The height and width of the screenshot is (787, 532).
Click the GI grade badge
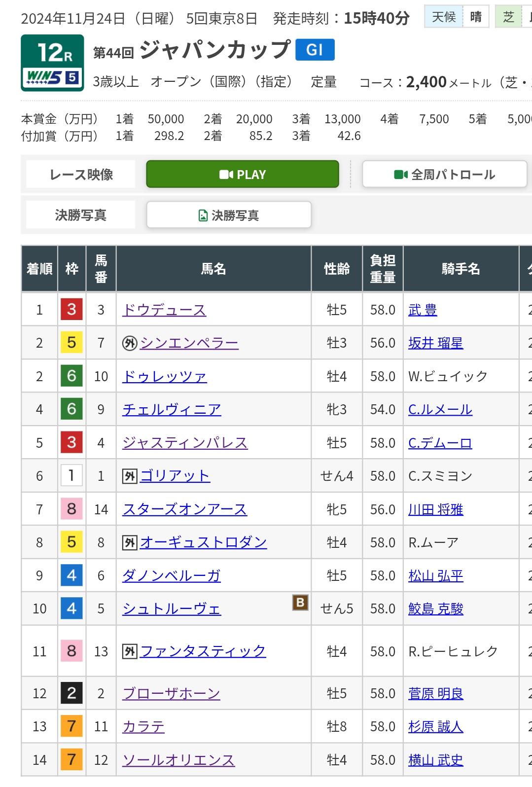(315, 50)
